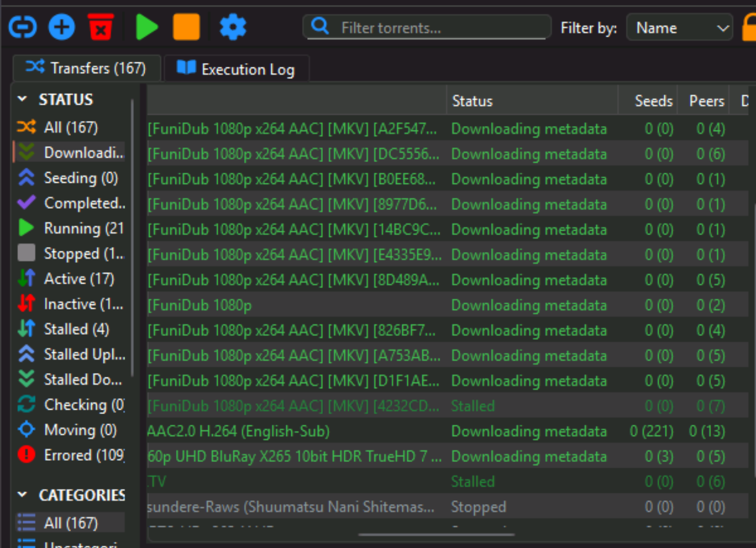Stop torrents with the orange square icon

click(186, 27)
